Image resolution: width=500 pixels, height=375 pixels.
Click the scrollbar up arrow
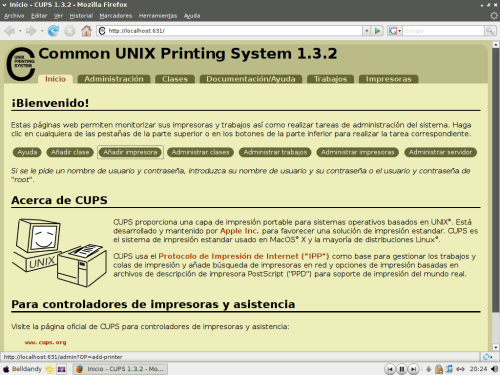point(496,45)
